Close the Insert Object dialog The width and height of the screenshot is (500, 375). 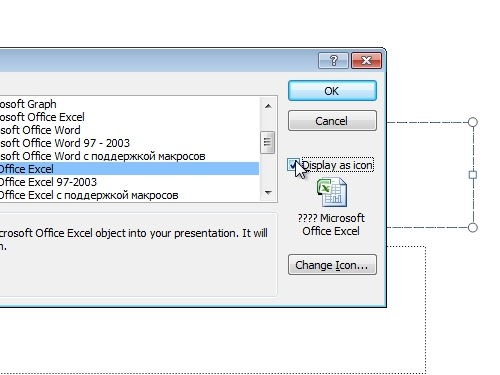[366, 61]
